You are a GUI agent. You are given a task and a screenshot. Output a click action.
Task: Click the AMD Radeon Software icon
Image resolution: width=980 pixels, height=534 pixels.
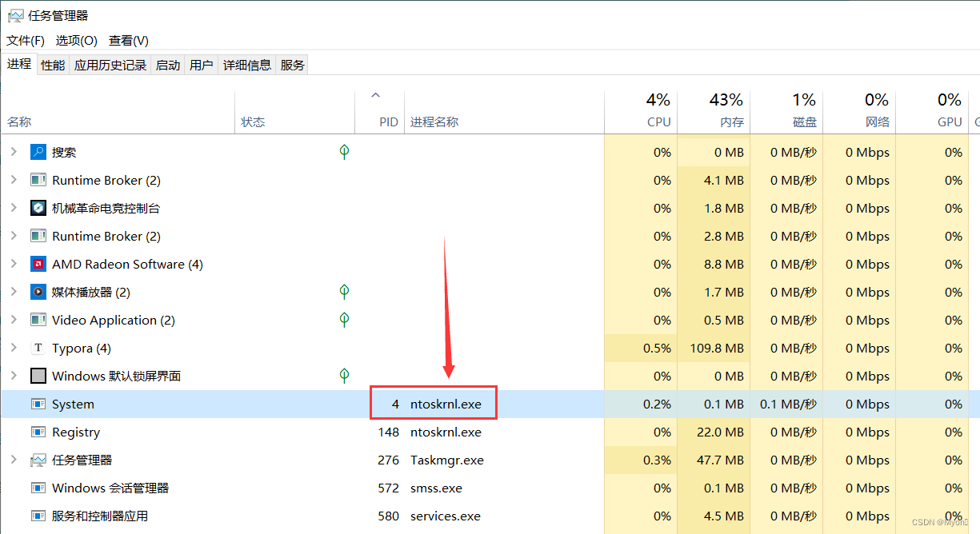point(38,264)
